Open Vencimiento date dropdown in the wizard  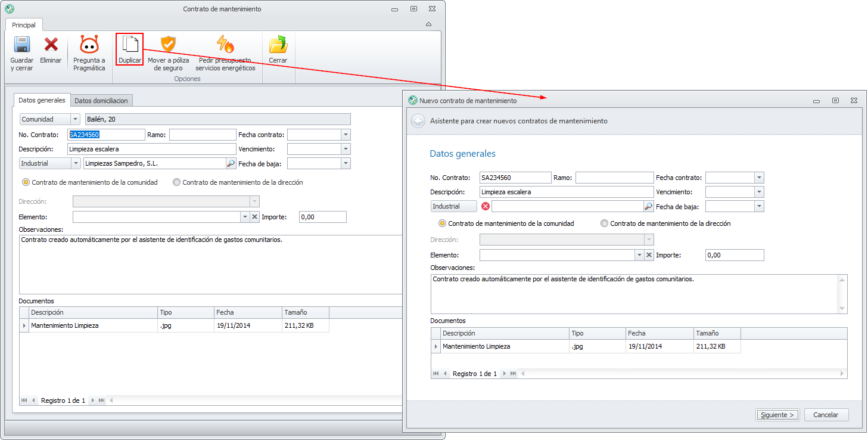point(759,192)
